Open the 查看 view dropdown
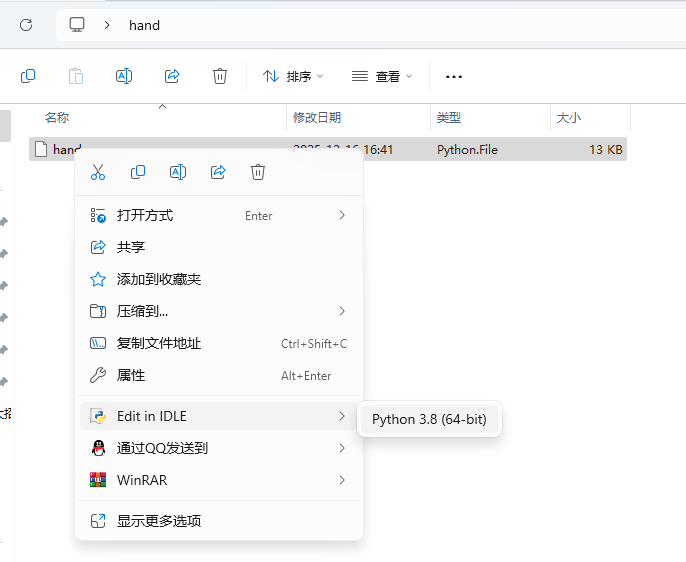Viewport: 686px width, 562px height. pos(382,77)
